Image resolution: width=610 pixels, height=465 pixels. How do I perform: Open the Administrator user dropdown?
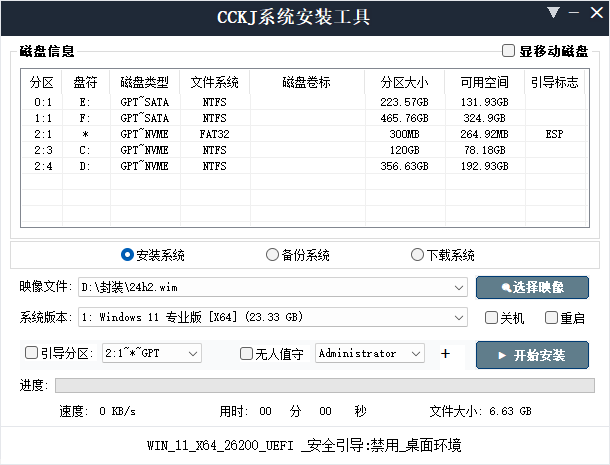coord(415,353)
